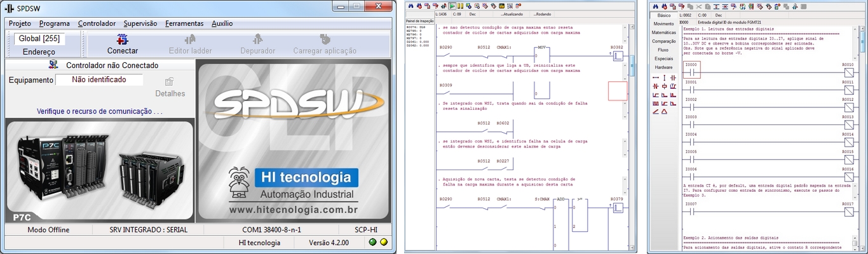
Task: Click 'Versão 4.2.00' in status bar
Action: point(329,243)
